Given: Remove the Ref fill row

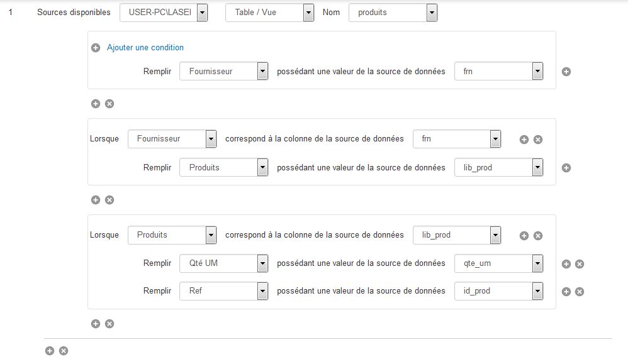Looking at the screenshot, I should click(580, 292).
